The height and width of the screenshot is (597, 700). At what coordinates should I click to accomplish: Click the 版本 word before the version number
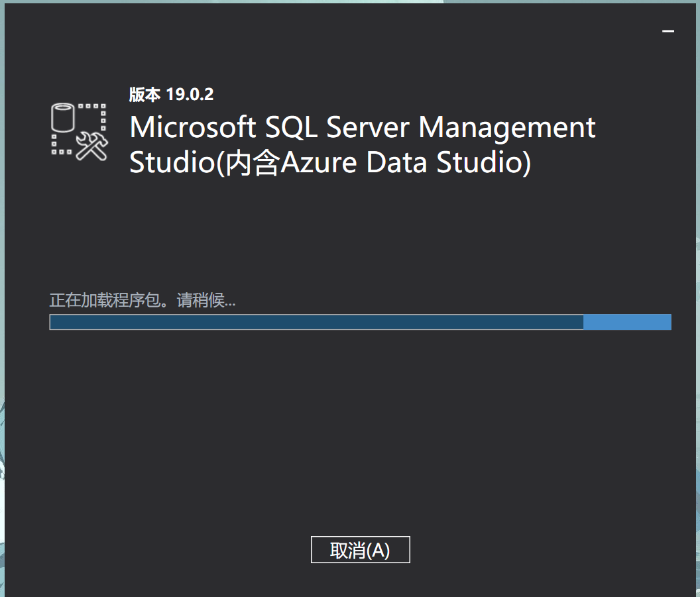point(145,94)
